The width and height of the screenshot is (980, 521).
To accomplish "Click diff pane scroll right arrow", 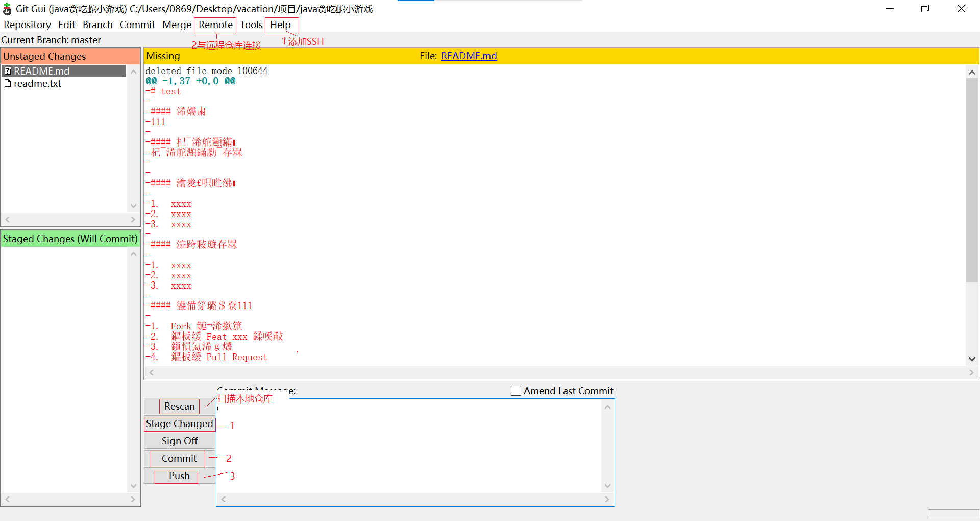I will (x=971, y=373).
